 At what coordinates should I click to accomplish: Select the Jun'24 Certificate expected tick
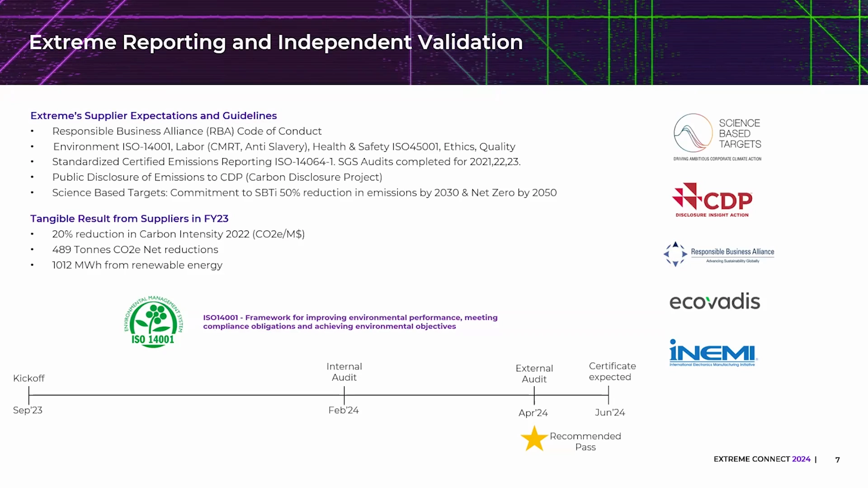609,395
